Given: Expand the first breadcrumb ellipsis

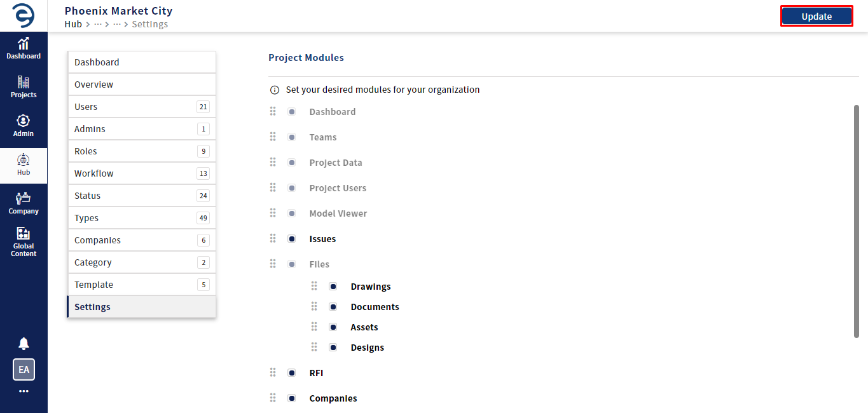Looking at the screenshot, I should point(98,24).
